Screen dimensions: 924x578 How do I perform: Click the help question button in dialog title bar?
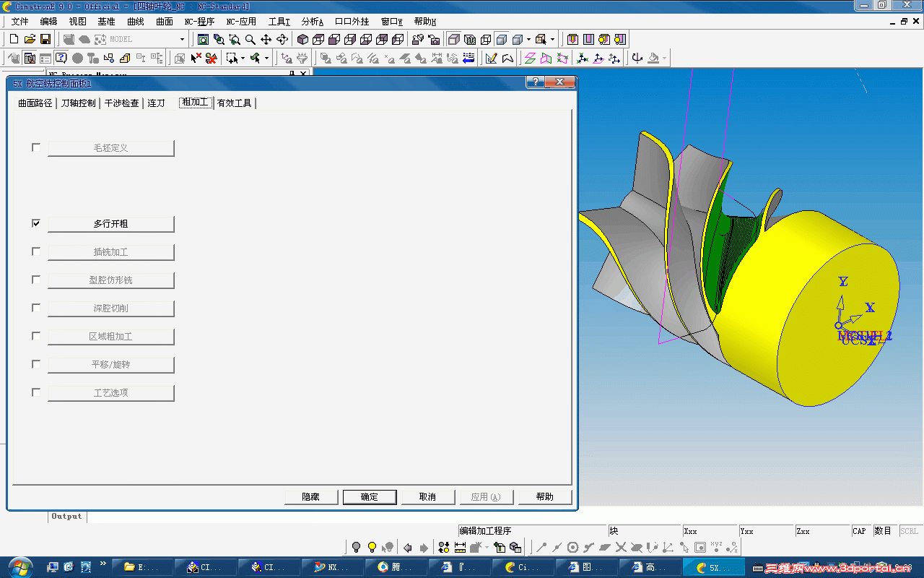[x=534, y=82]
